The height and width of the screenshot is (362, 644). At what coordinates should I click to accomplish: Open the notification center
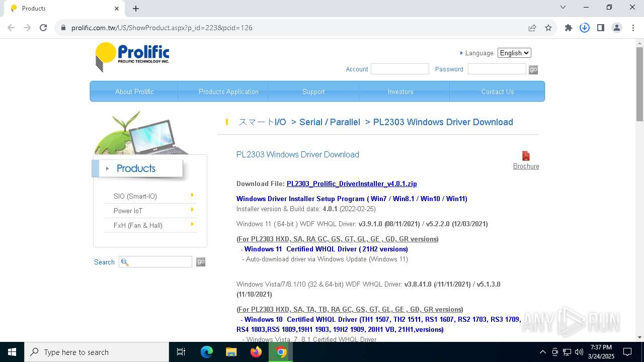coord(627,352)
